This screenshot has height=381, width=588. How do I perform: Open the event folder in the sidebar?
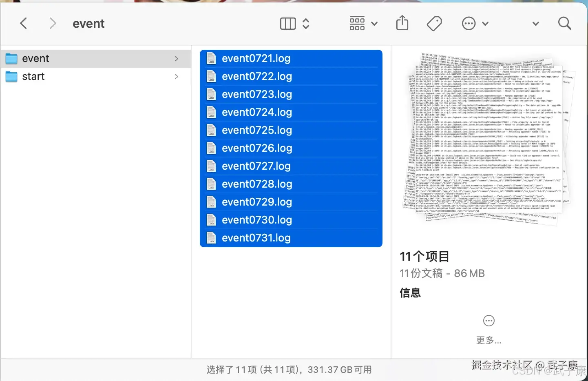(36, 58)
